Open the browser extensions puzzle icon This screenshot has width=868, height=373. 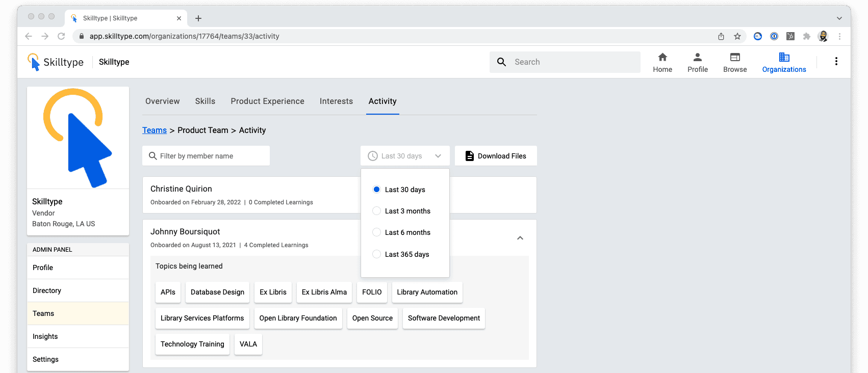[806, 36]
